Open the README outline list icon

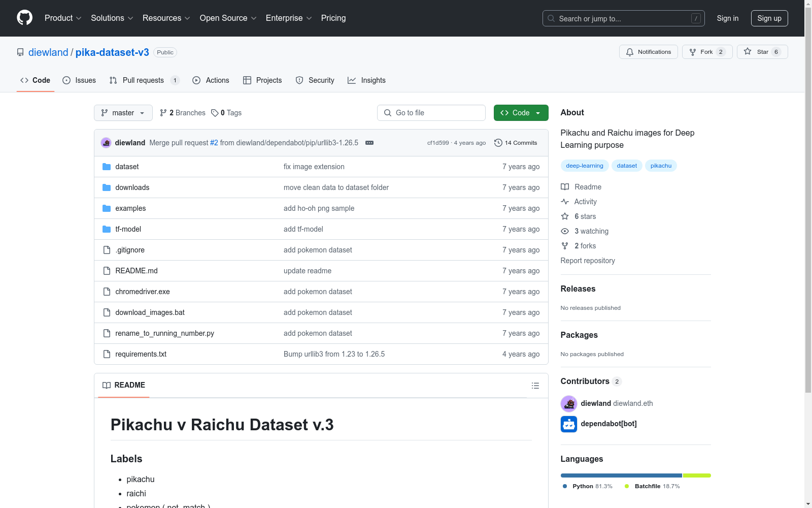[x=535, y=386]
